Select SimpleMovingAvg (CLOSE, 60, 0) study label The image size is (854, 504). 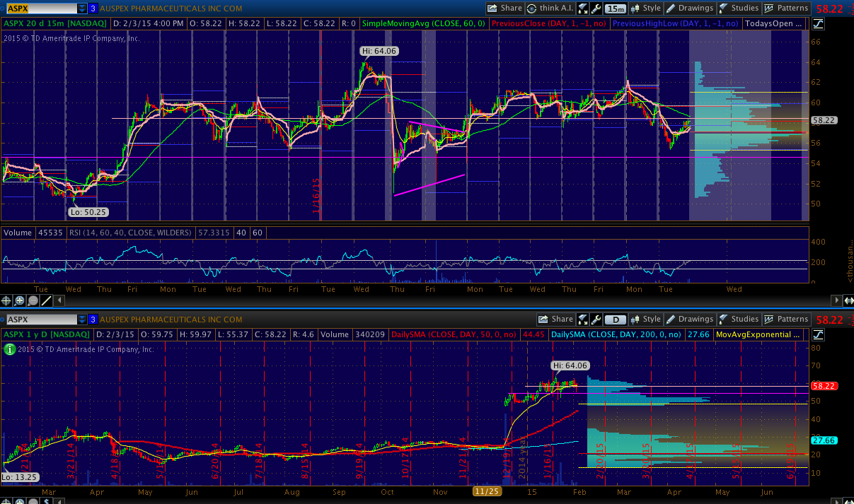[x=423, y=23]
